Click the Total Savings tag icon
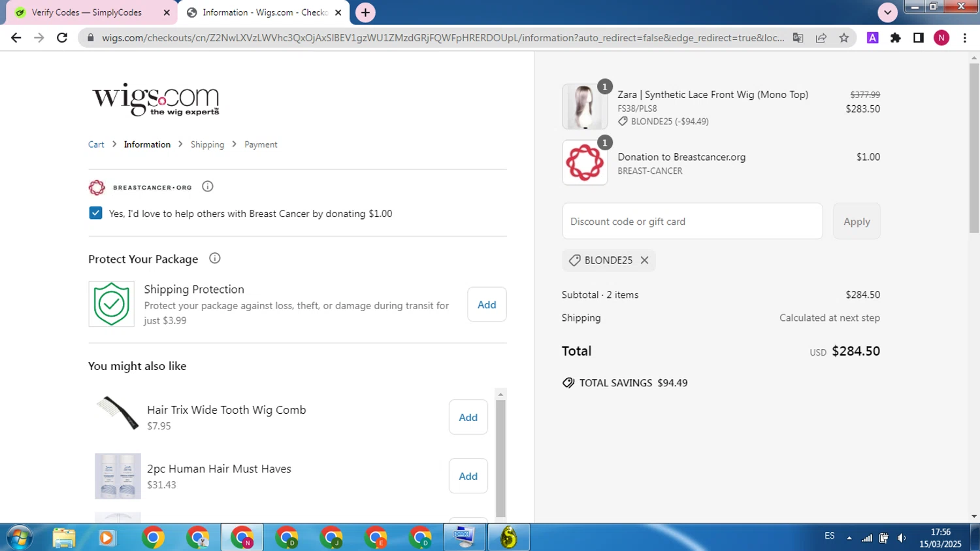Viewport: 980px width, 551px height. 568,382
